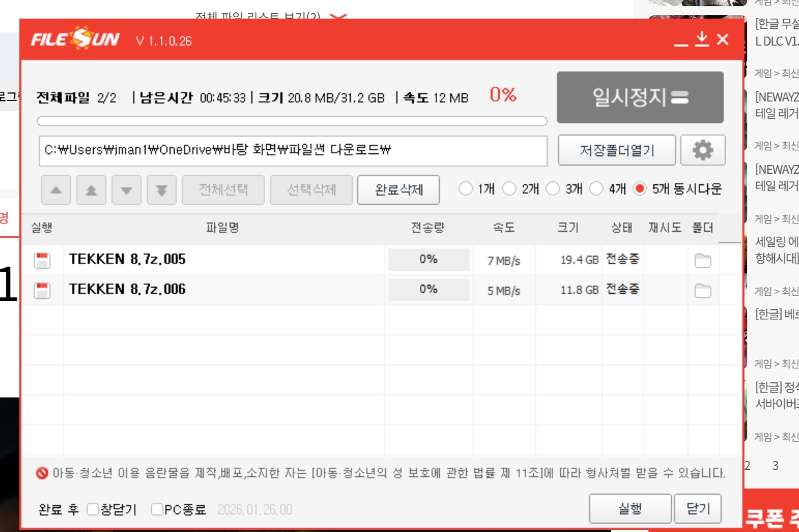Viewport: 799px width, 532px height.
Task: Click the 5 MB/s speed cell
Action: tap(503, 290)
